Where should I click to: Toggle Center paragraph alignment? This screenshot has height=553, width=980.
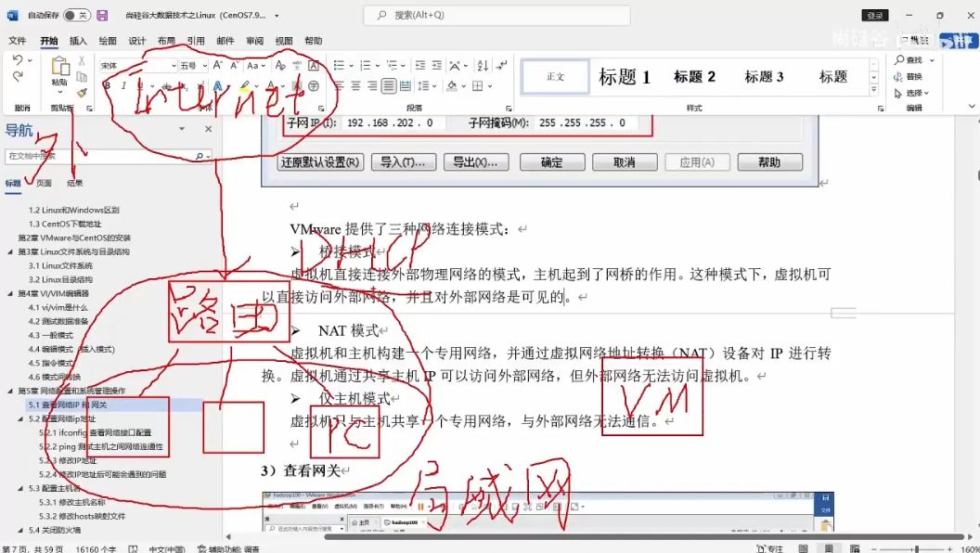pos(355,85)
